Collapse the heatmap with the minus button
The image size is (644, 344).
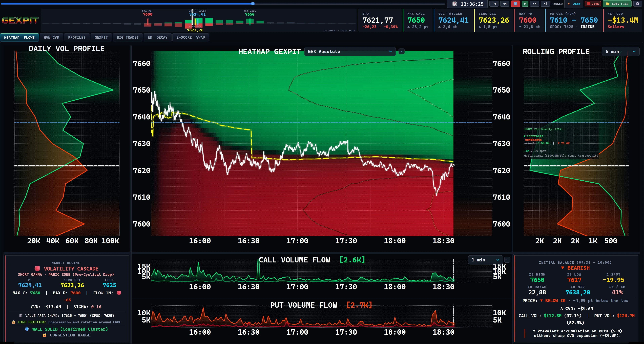coord(402,51)
